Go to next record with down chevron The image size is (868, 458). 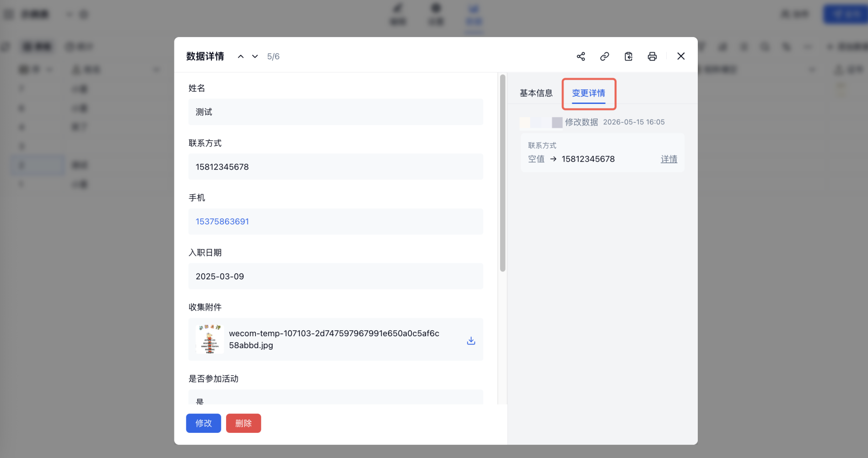255,56
